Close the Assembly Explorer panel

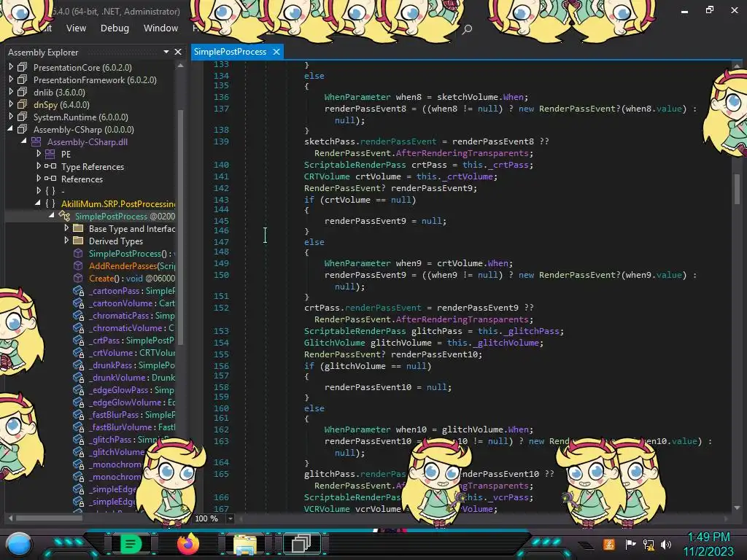(178, 52)
